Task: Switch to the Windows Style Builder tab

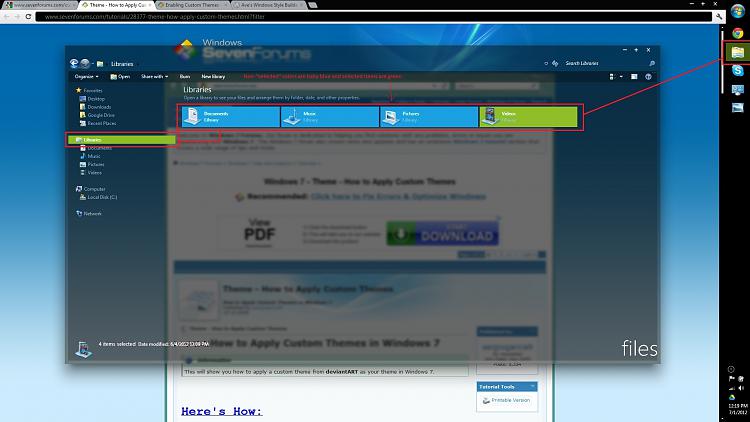Action: coord(268,5)
